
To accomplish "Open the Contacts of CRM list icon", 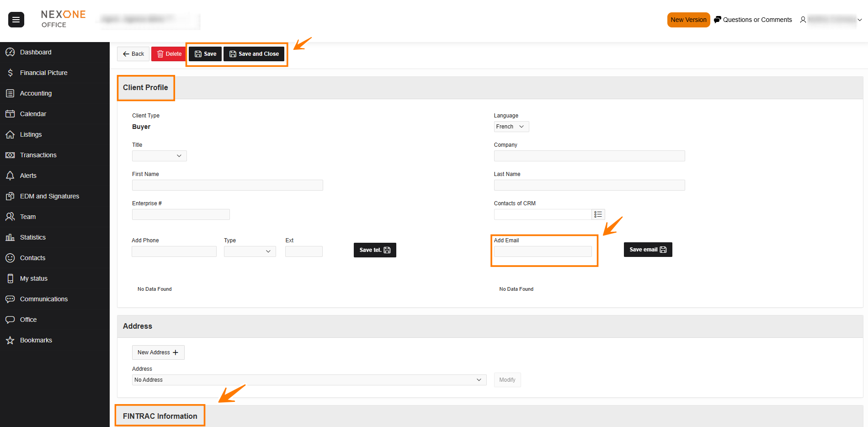I will click(598, 214).
